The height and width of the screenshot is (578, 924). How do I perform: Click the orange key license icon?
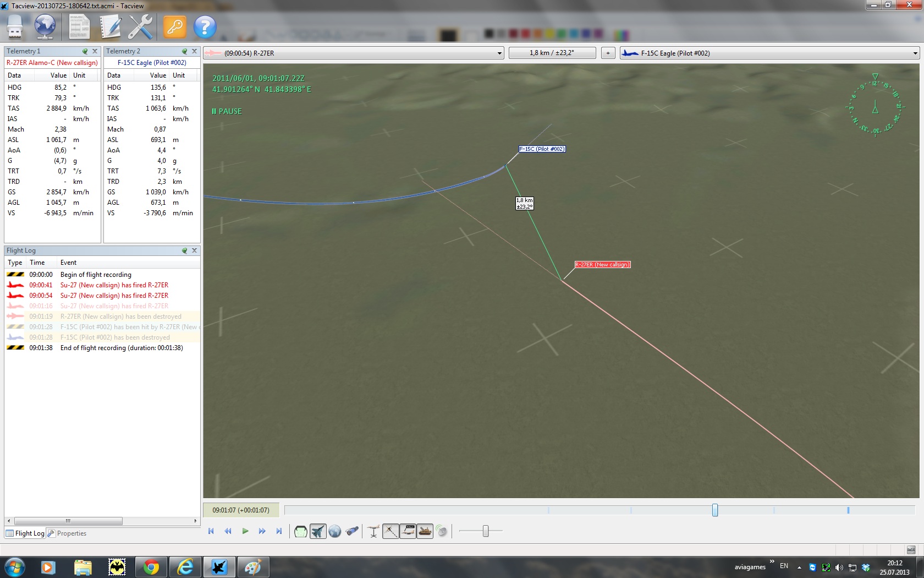(x=175, y=27)
